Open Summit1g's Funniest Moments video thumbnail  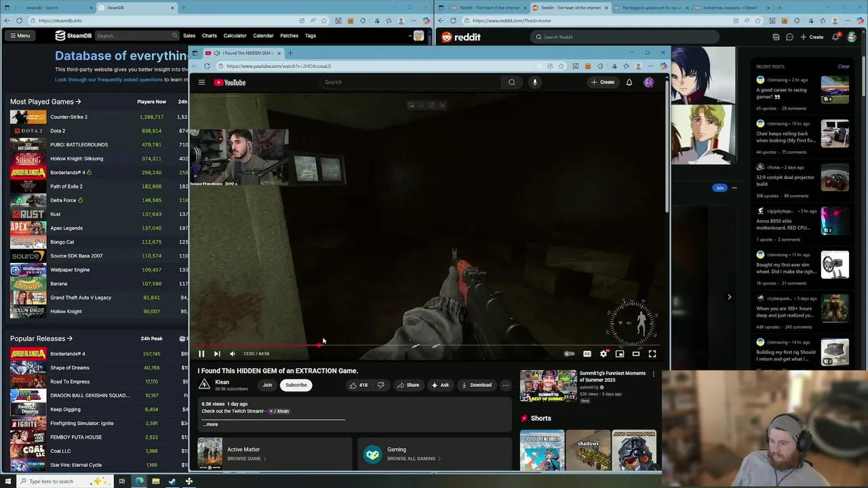548,386
